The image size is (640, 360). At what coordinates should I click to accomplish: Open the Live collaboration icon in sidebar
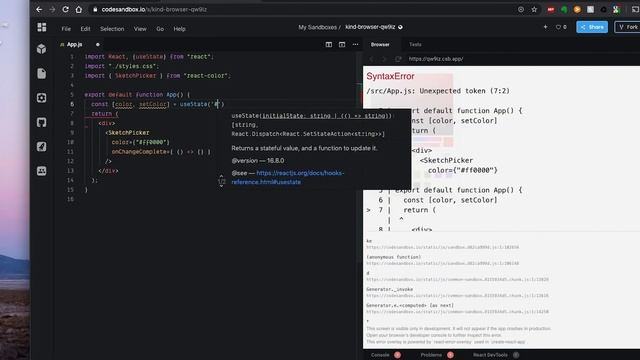pos(42,171)
